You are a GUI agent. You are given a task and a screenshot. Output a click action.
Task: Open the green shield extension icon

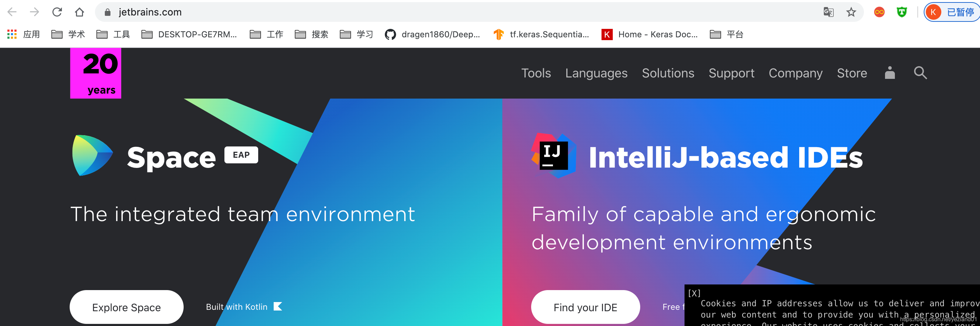coord(902,12)
